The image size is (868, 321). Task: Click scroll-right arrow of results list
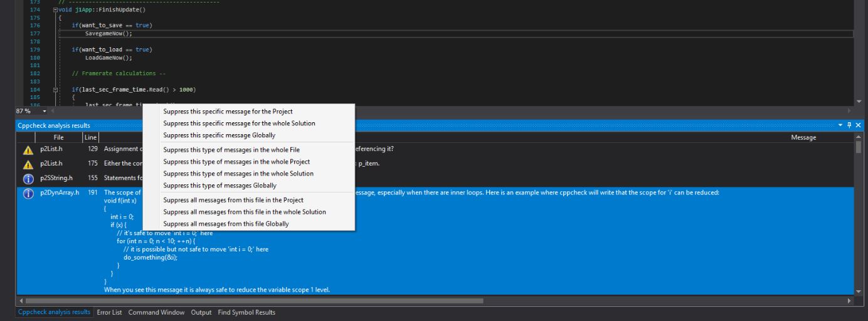[x=850, y=301]
